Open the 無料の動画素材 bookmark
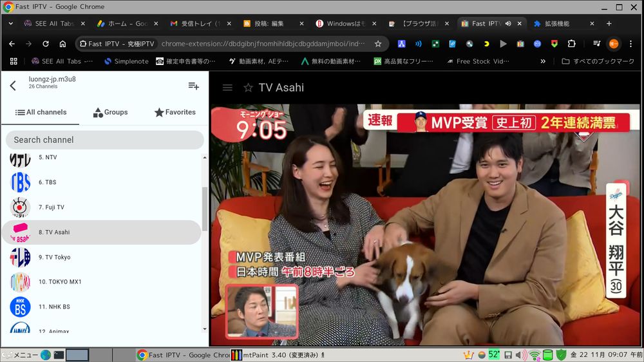Screen dimensions: 644x362 [331, 61]
